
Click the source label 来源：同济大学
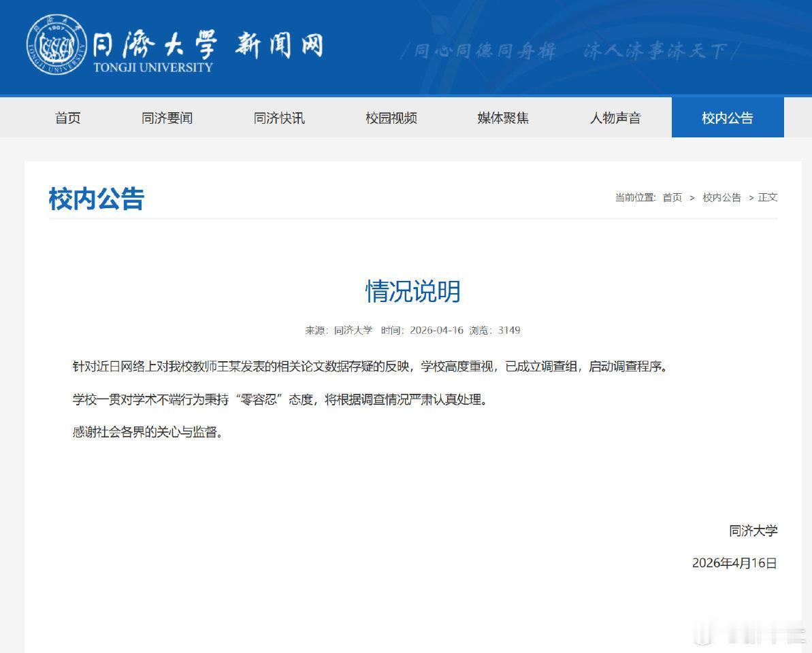click(x=340, y=330)
